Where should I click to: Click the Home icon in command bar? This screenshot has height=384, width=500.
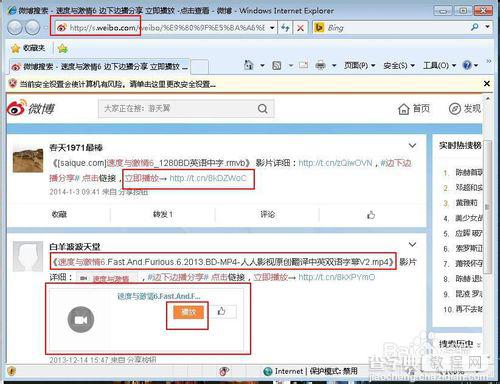(x=249, y=65)
